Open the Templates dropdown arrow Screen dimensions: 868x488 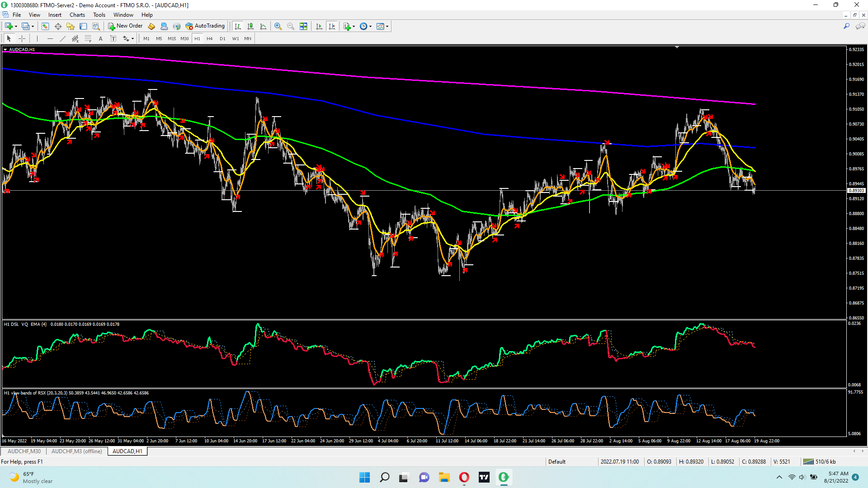[387, 26]
